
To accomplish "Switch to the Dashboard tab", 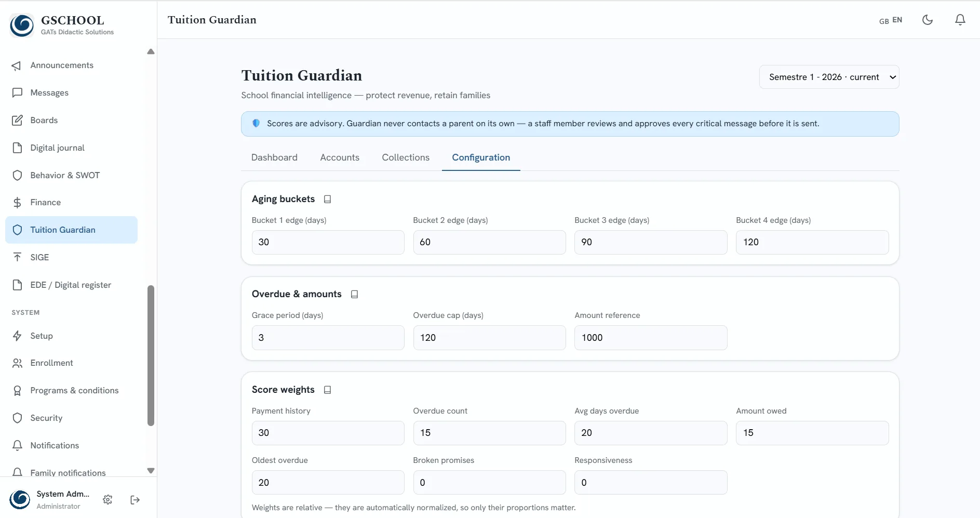I will [x=274, y=157].
